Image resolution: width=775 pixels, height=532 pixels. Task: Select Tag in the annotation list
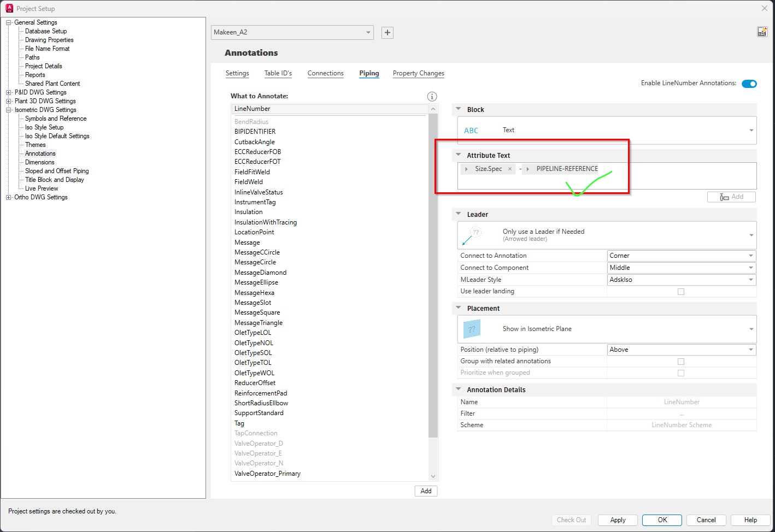coord(239,423)
